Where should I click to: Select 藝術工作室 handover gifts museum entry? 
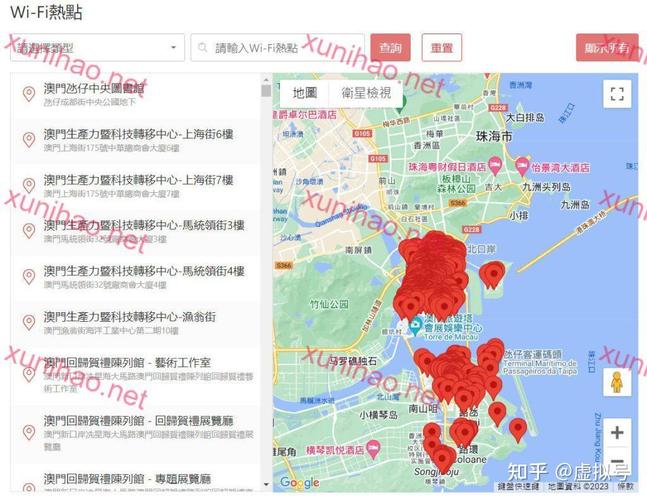pos(136,375)
